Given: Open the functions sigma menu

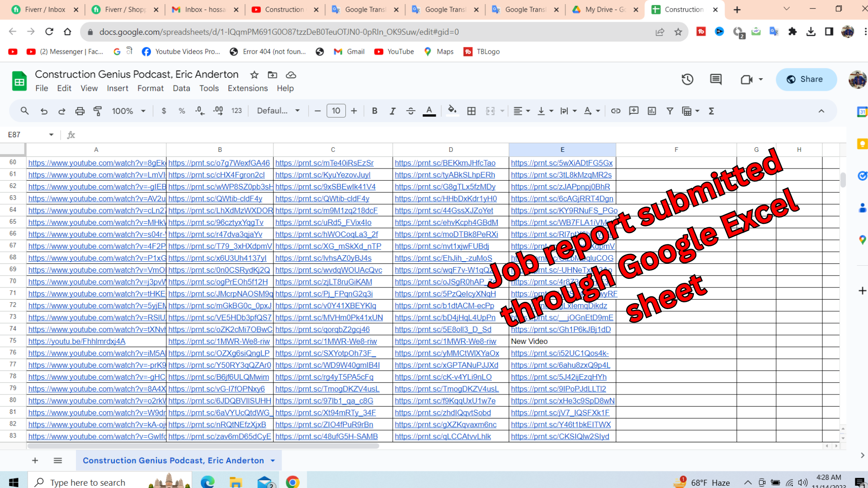Looking at the screenshot, I should tap(711, 111).
